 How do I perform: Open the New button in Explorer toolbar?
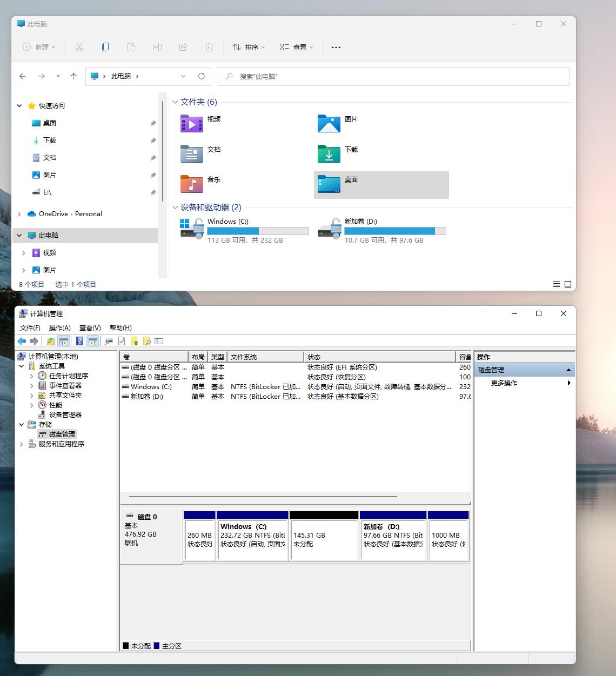point(39,47)
